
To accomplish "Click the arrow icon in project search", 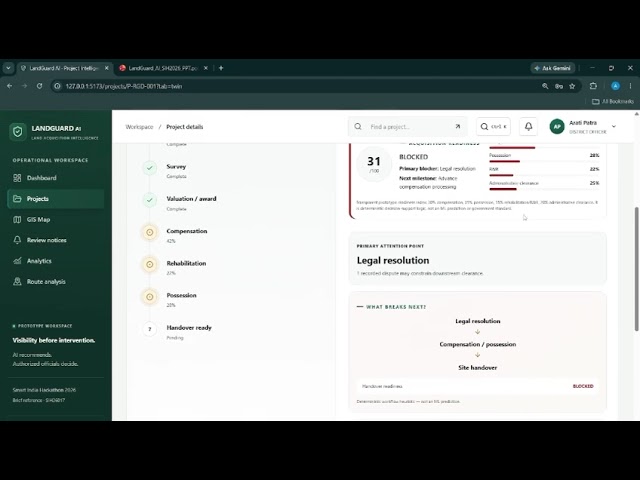I will [x=458, y=127].
